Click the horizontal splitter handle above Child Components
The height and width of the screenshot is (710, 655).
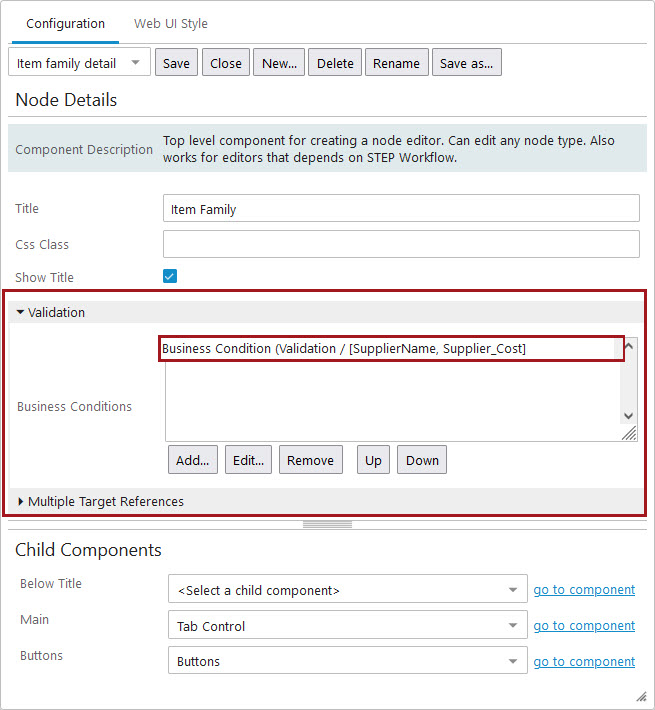[x=327, y=524]
